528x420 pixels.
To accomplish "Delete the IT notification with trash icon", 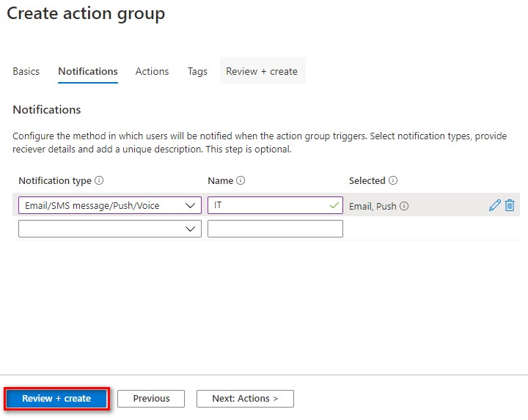I will pos(510,206).
